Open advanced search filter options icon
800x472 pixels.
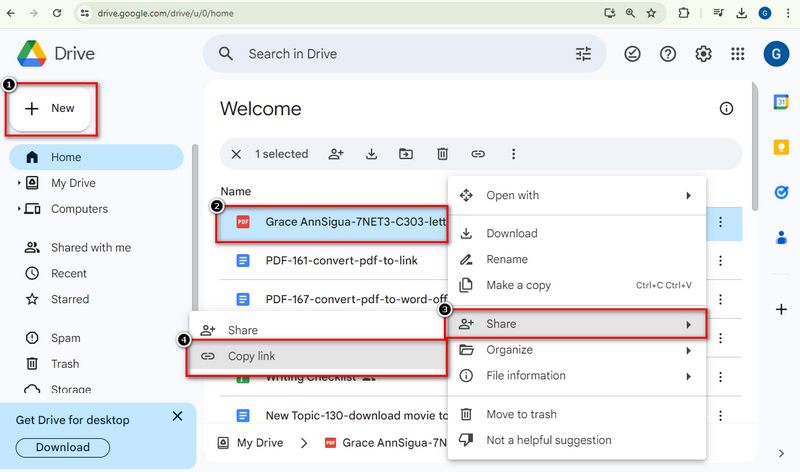click(583, 54)
